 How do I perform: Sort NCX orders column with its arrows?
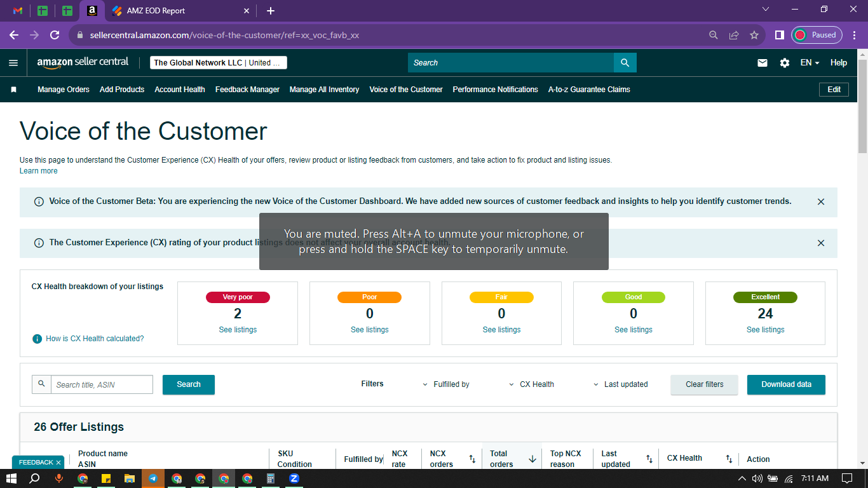point(472,459)
